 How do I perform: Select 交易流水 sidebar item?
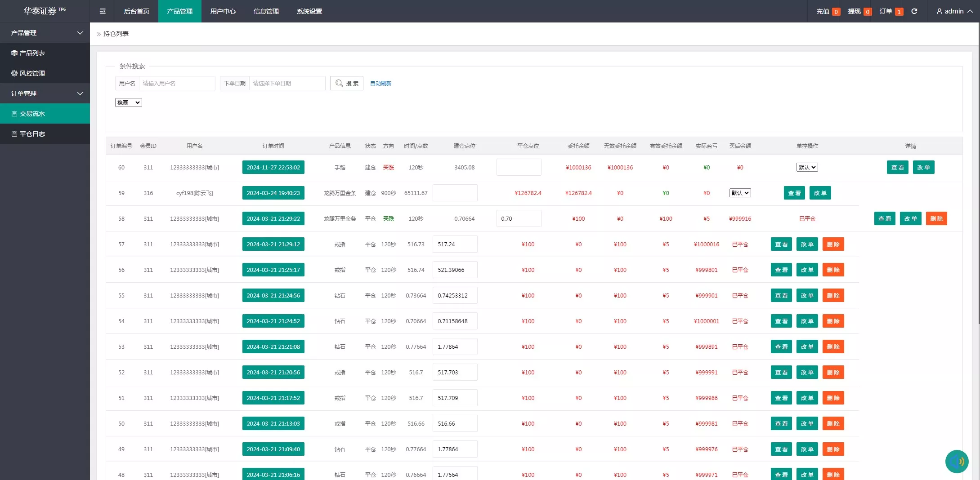click(x=32, y=114)
